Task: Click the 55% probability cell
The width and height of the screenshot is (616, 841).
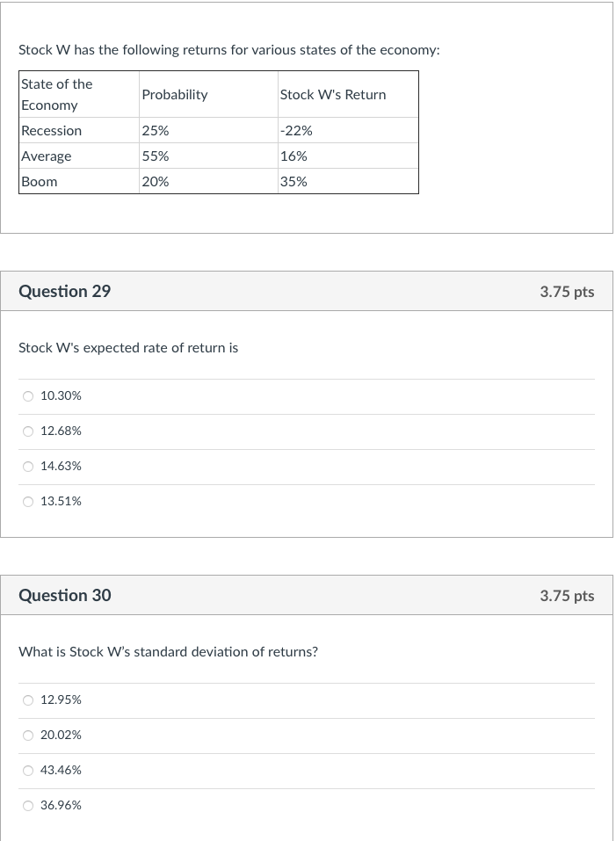Action: pyautogui.click(x=156, y=156)
